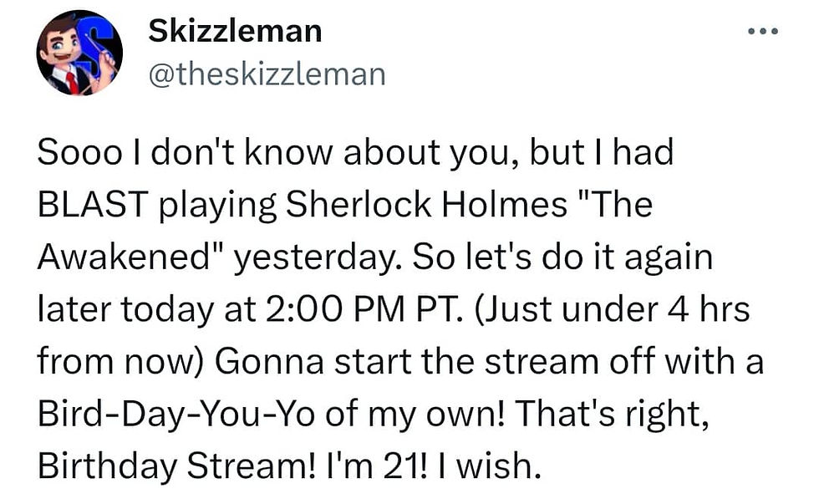
Task: Open the three-dot more options menu
Action: [x=762, y=31]
